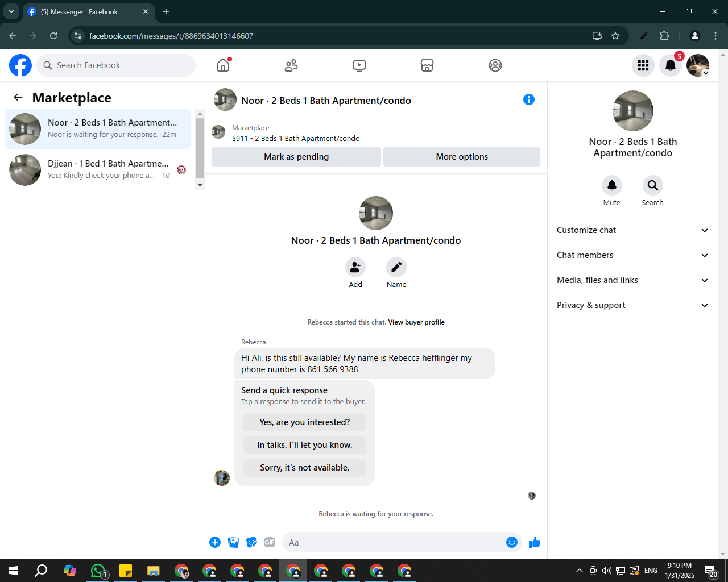Open the Video (Watch) icon
This screenshot has width=728, height=582.
click(x=359, y=65)
